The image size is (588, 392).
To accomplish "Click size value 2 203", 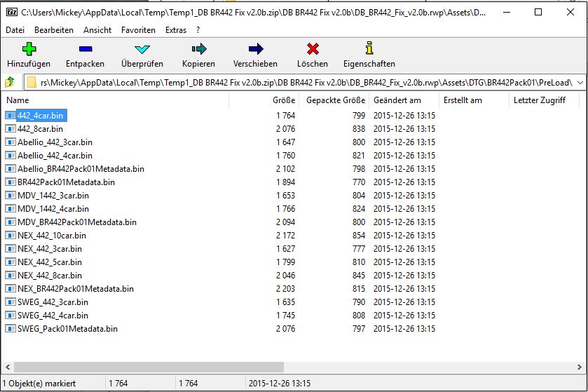I will point(286,288).
